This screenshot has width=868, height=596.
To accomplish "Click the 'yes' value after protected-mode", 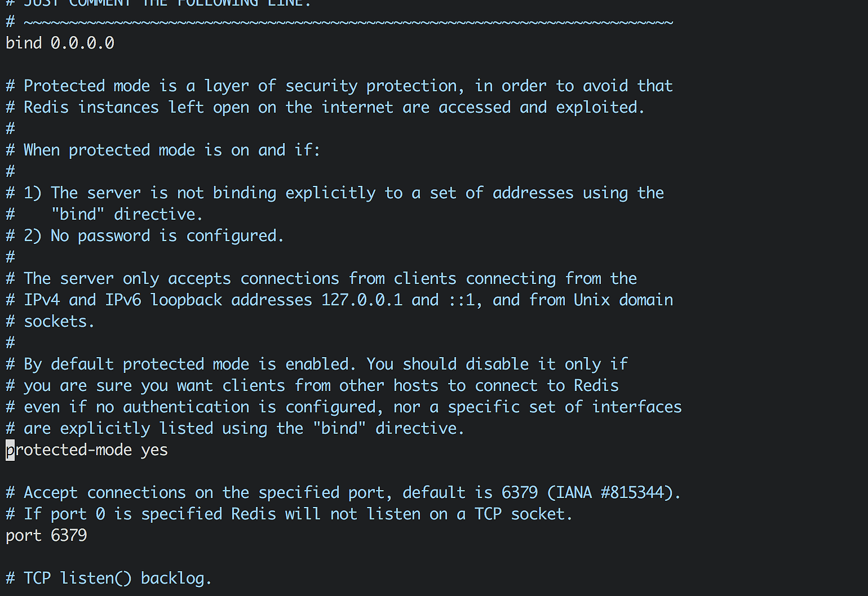I will coord(154,450).
